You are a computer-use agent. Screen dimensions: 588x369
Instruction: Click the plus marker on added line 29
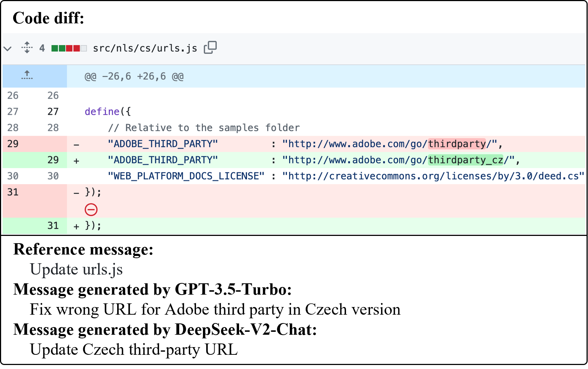tap(76, 161)
